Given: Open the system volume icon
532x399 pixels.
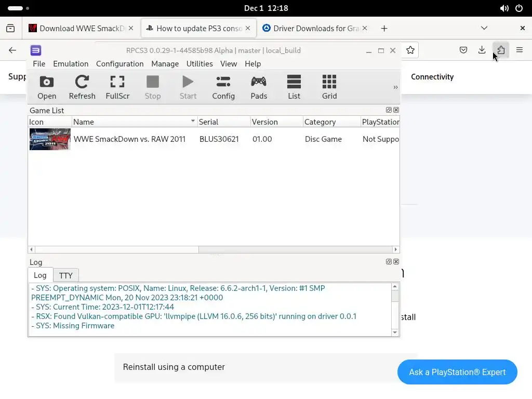Looking at the screenshot, I should (x=504, y=8).
